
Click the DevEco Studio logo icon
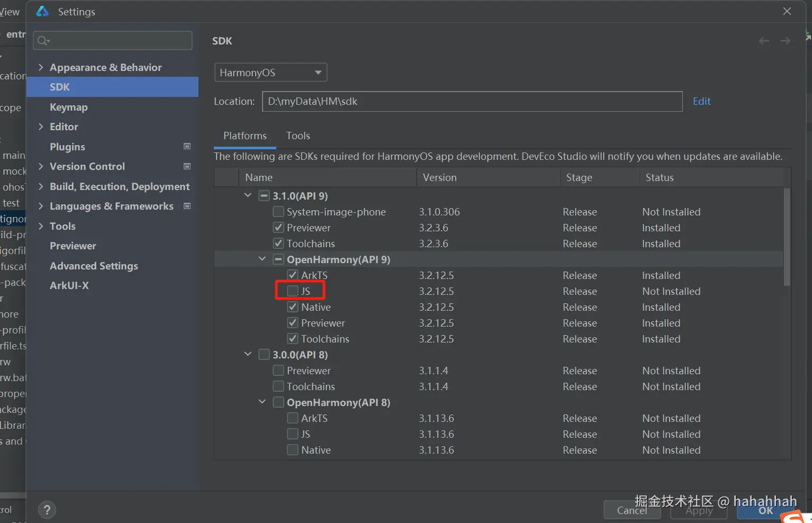pyautogui.click(x=42, y=11)
